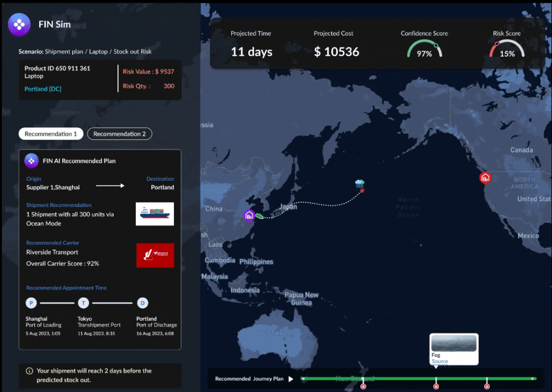Click the Supplier 1,Shanghai origin text
This screenshot has width=552, height=392.
tap(53, 187)
